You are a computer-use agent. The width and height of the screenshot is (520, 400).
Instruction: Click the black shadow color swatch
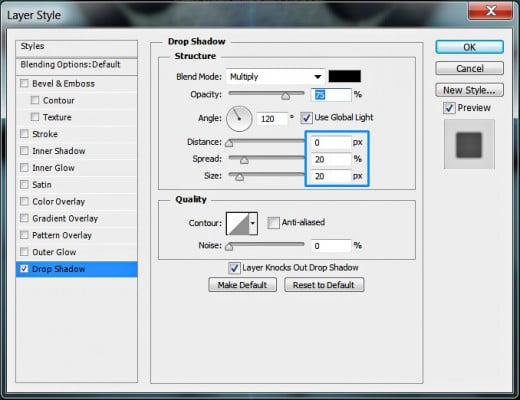click(x=344, y=76)
